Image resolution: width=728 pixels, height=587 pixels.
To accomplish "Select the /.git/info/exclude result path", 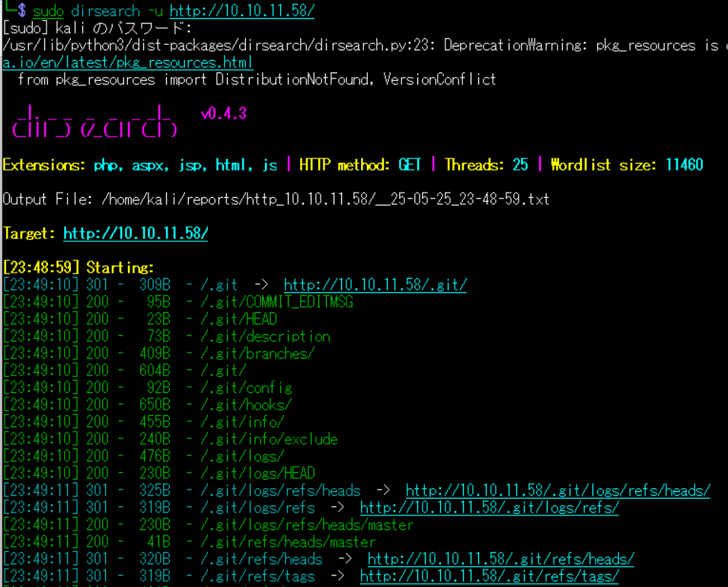I will pos(269,439).
